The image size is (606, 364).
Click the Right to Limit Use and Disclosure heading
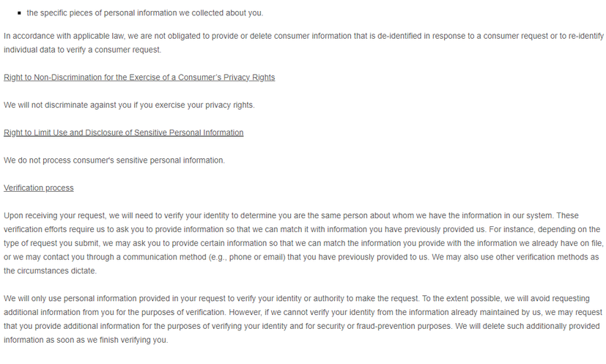tap(124, 133)
